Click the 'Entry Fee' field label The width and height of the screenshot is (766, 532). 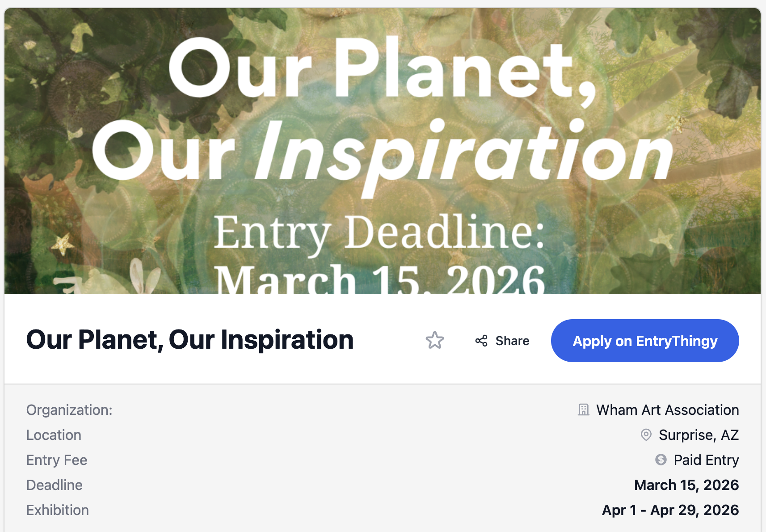pyautogui.click(x=57, y=460)
